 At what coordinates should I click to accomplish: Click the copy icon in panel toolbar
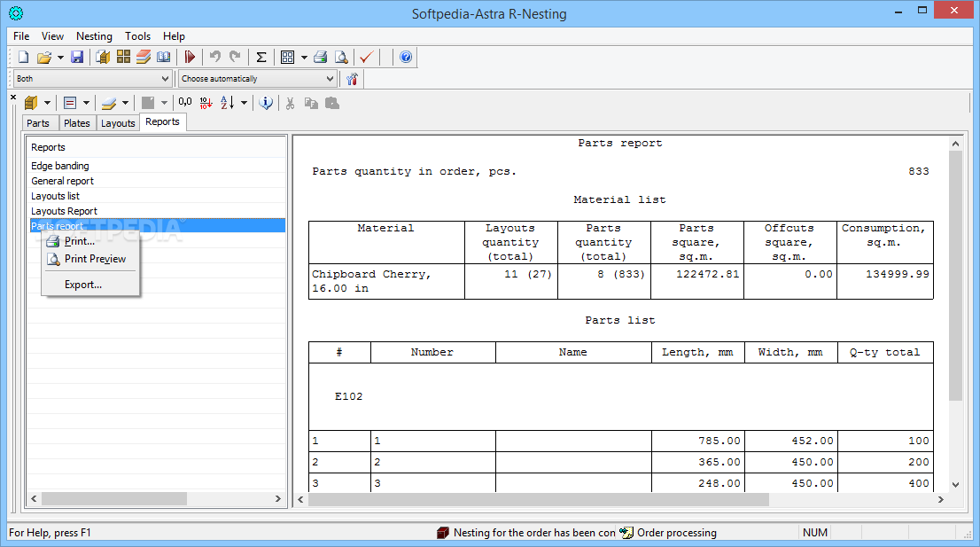[x=311, y=103]
